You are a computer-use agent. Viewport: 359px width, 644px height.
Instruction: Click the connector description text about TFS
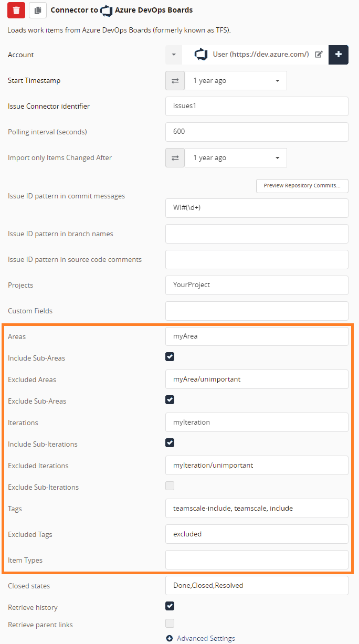pos(119,30)
